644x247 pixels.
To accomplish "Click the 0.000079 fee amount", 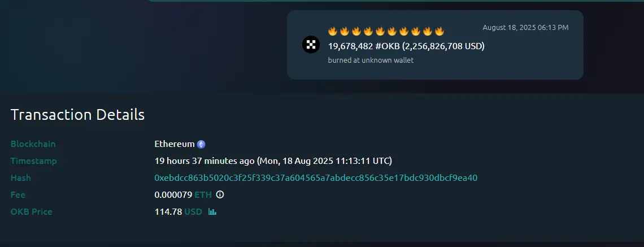I will 173,195.
